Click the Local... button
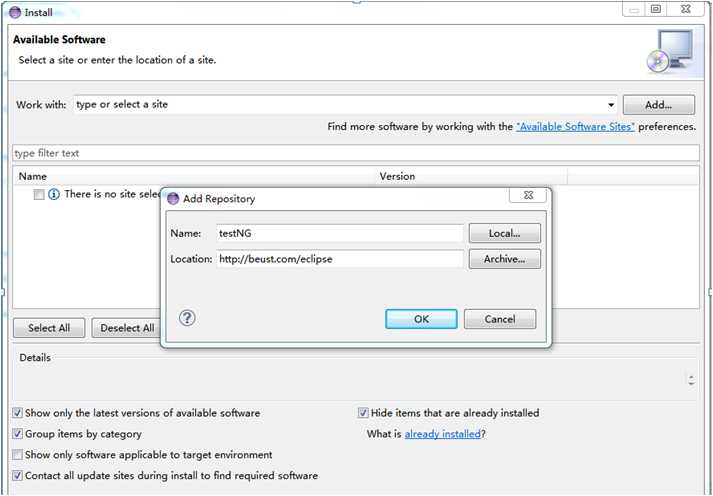 point(505,233)
